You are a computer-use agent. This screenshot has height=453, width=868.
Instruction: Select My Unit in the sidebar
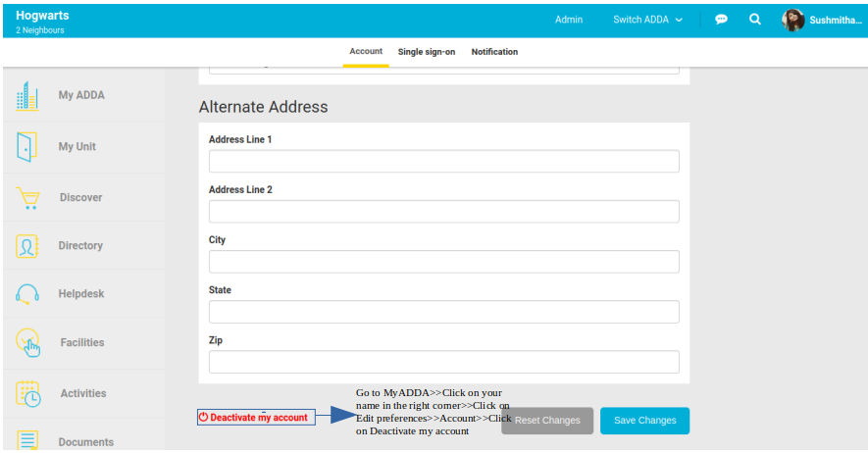point(77,146)
